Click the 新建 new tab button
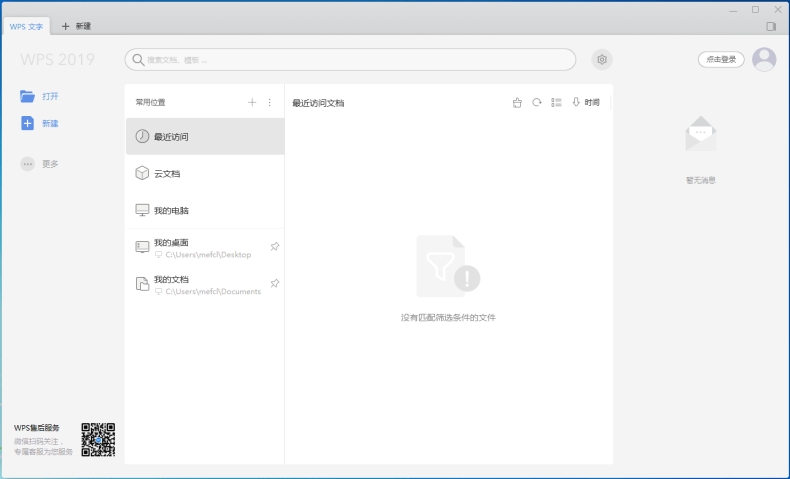The width and height of the screenshot is (790, 479). (76, 26)
